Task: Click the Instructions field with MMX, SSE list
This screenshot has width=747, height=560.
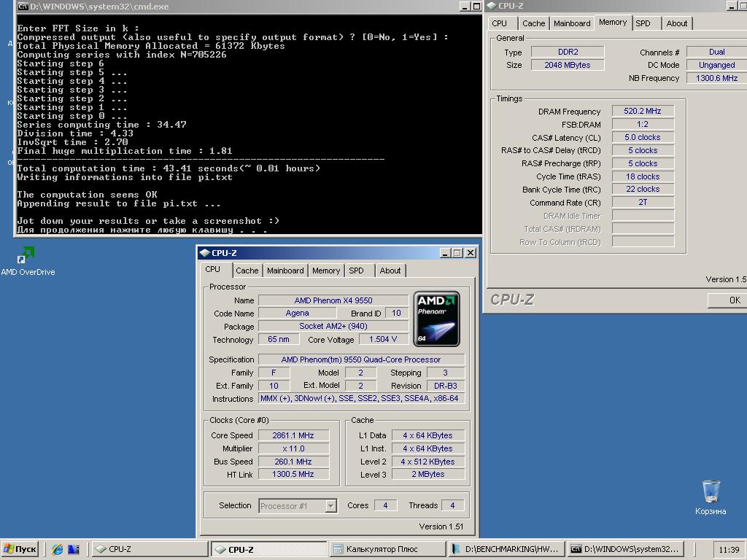Action: coord(361,399)
